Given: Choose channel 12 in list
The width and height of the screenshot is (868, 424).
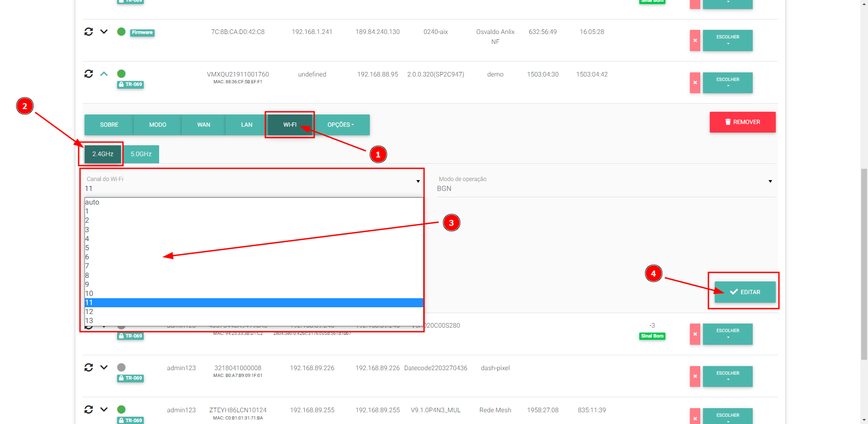Looking at the screenshot, I should click(254, 312).
